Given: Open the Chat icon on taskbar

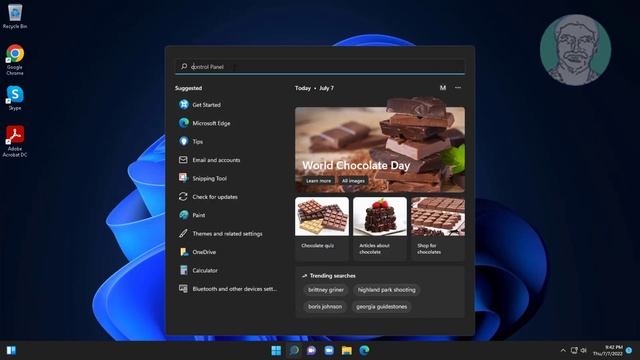Looking at the screenshot, I should [311, 350].
